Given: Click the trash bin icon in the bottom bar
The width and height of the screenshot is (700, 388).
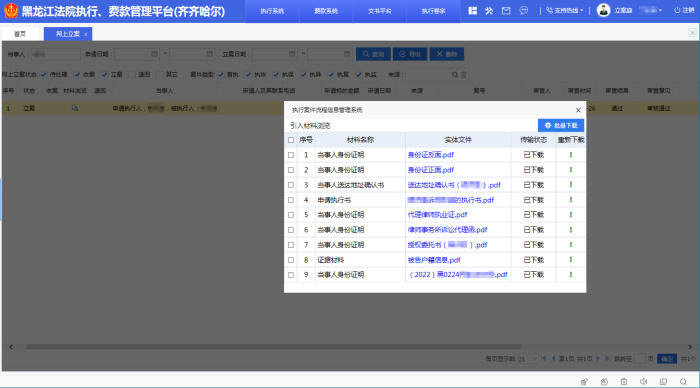Looking at the screenshot, I should pos(624,381).
